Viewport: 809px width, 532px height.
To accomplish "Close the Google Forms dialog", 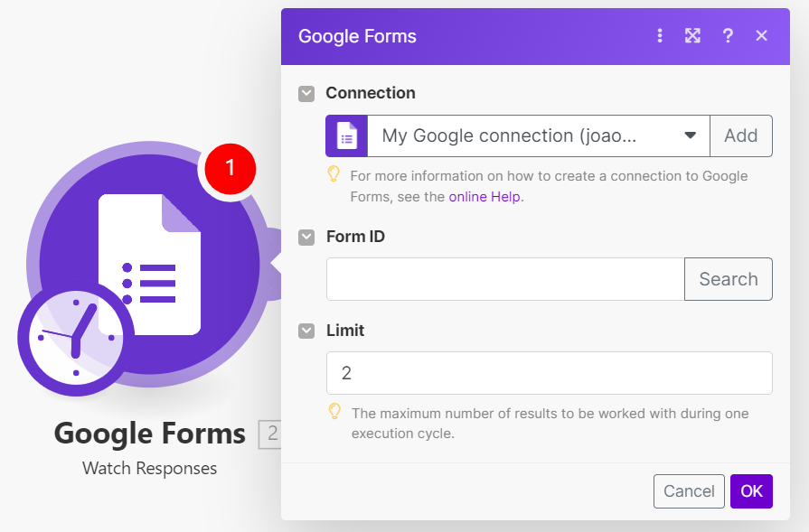I will tap(761, 35).
